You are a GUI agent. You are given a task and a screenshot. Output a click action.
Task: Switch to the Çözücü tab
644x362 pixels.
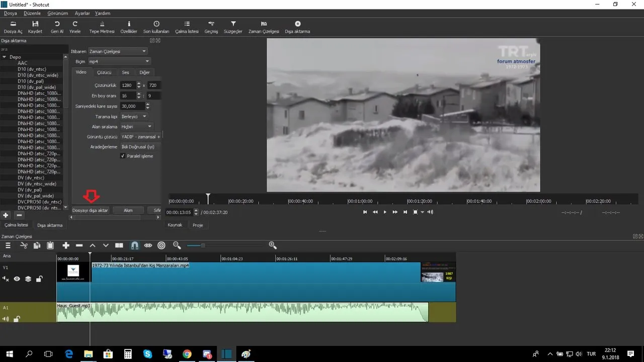pyautogui.click(x=104, y=72)
